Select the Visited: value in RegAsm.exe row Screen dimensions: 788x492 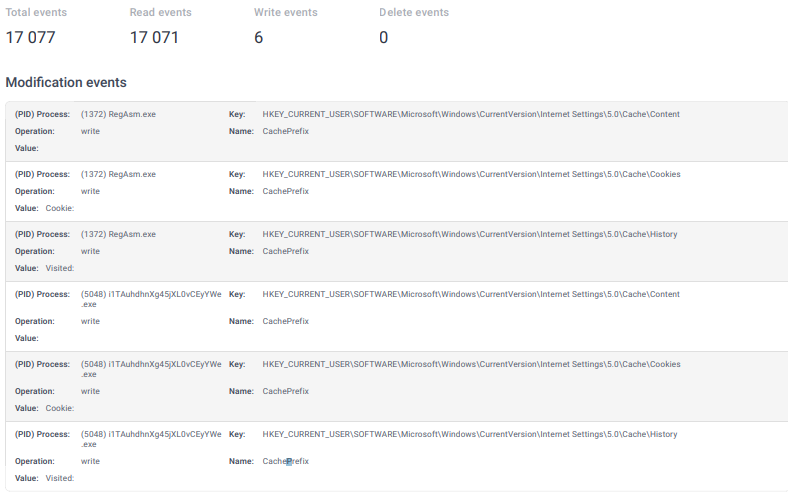60,268
